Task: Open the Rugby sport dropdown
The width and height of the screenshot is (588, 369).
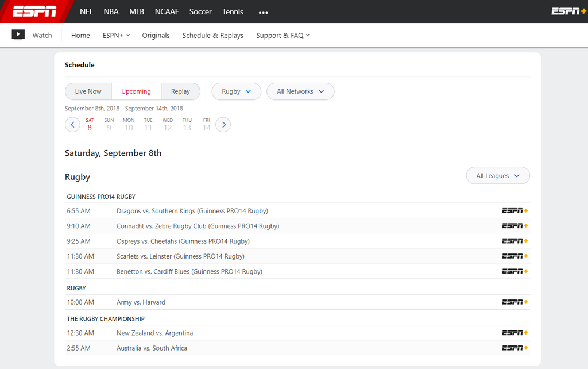Action: point(236,91)
